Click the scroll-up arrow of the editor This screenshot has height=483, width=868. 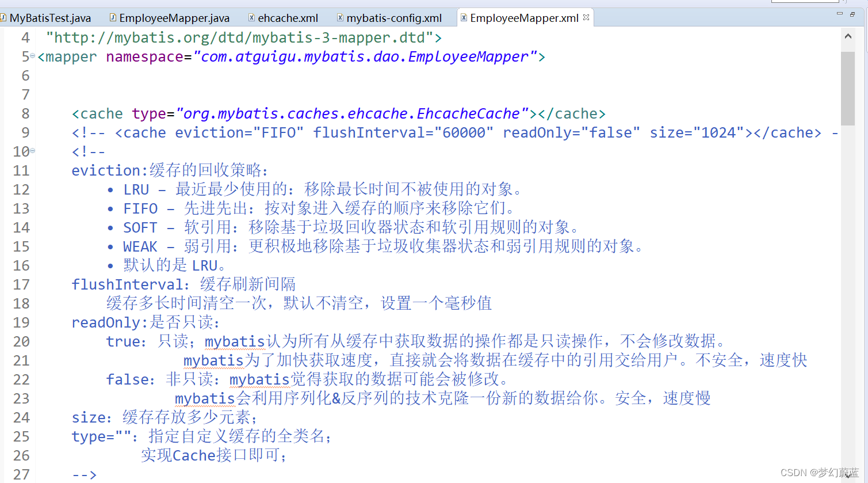click(848, 36)
